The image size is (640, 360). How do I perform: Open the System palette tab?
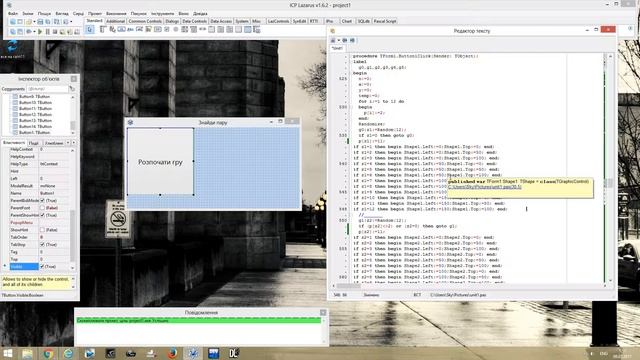pyautogui.click(x=242, y=21)
